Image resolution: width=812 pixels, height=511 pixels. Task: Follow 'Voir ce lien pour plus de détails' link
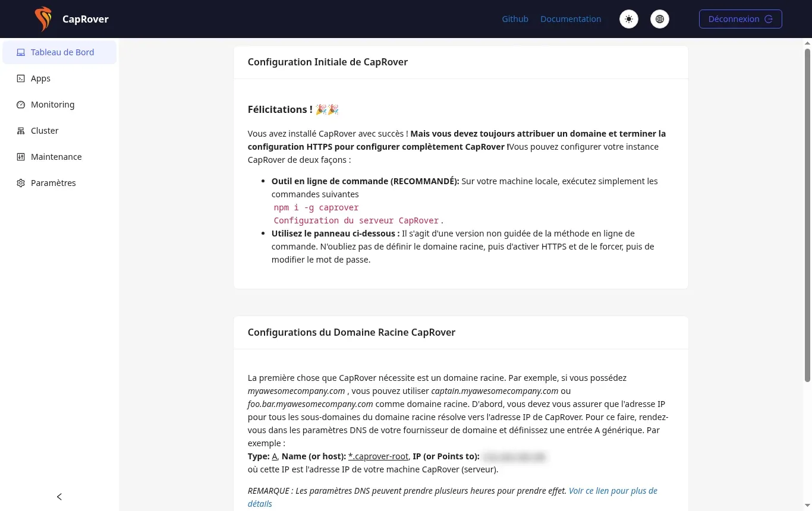[452, 497]
